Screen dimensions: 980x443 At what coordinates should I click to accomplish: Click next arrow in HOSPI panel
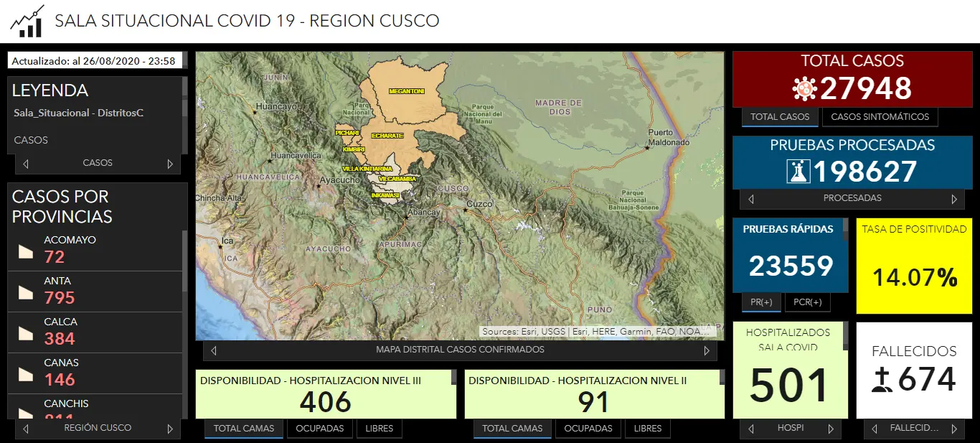(831, 429)
